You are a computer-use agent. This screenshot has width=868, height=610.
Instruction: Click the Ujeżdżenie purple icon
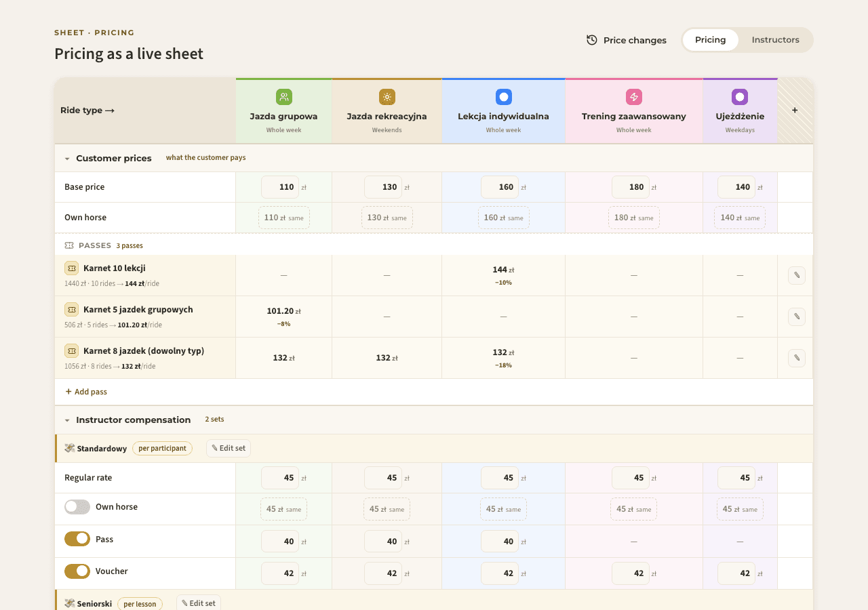tap(740, 97)
